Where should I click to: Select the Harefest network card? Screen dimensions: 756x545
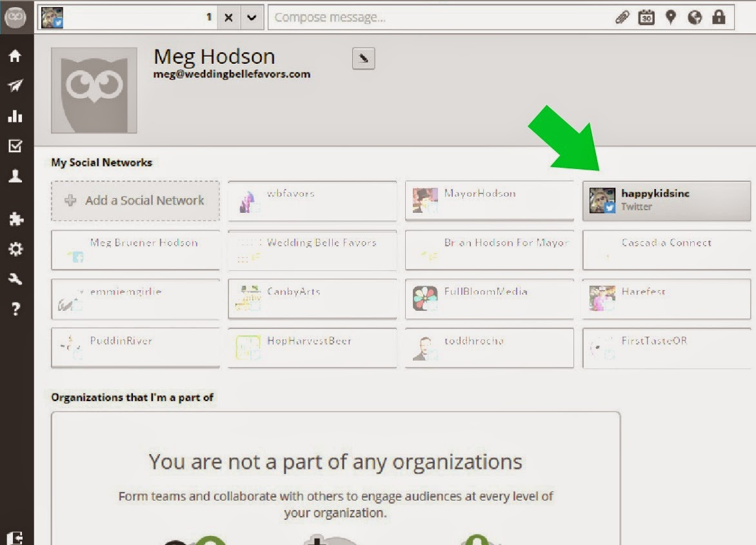point(666,299)
